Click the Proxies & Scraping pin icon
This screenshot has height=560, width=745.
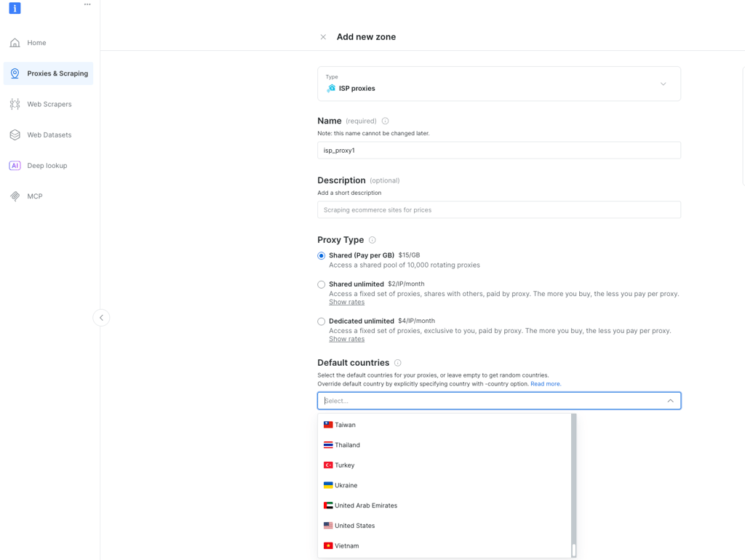point(15,73)
